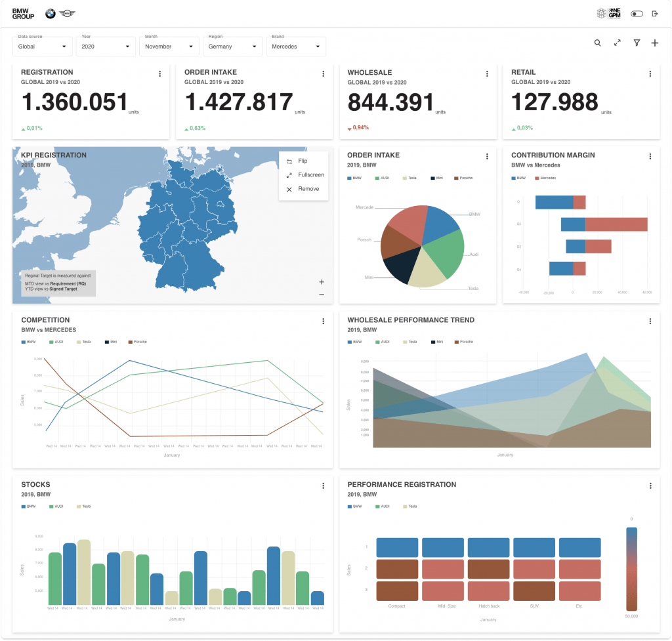Select Flip in the map context menu
The height and width of the screenshot is (641, 672).
(303, 161)
